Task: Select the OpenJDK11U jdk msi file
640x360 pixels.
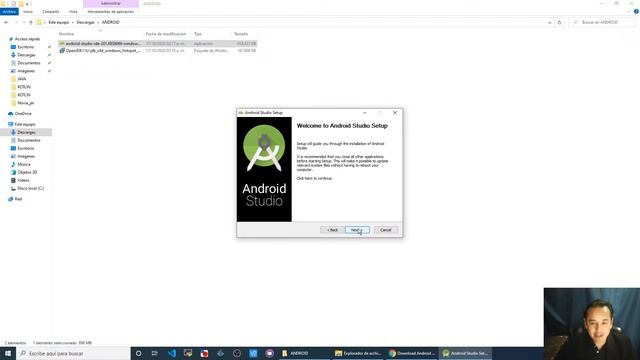Action: [157, 51]
